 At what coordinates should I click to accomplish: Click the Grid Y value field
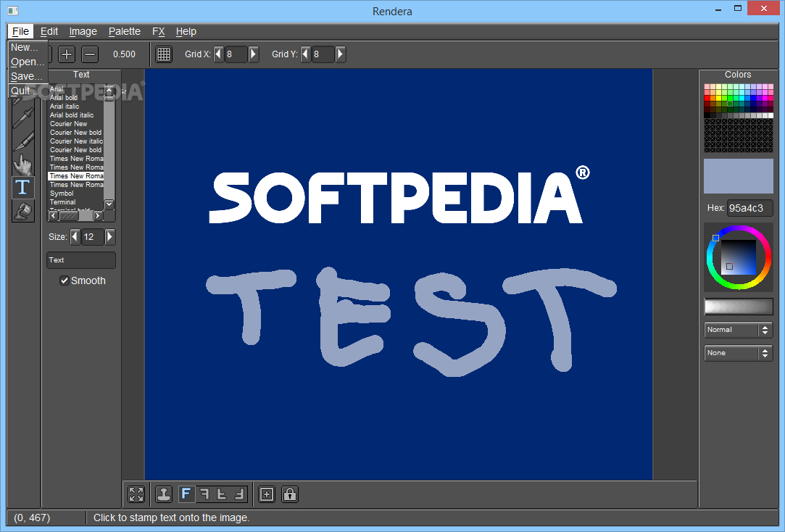pyautogui.click(x=323, y=54)
